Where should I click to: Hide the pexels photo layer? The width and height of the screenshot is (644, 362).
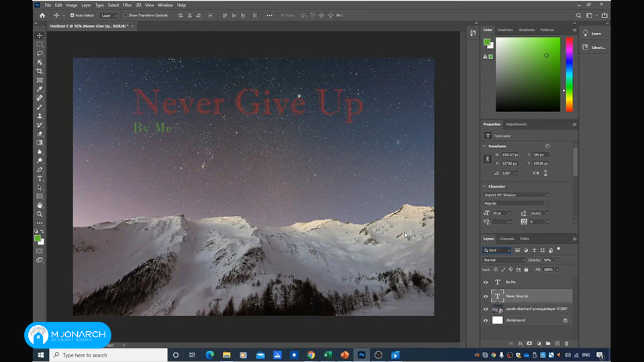point(486,309)
